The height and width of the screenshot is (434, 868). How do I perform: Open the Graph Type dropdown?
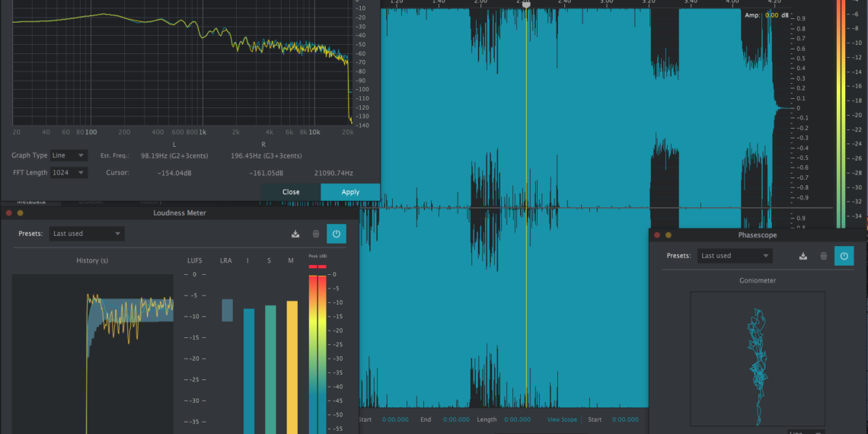click(69, 155)
